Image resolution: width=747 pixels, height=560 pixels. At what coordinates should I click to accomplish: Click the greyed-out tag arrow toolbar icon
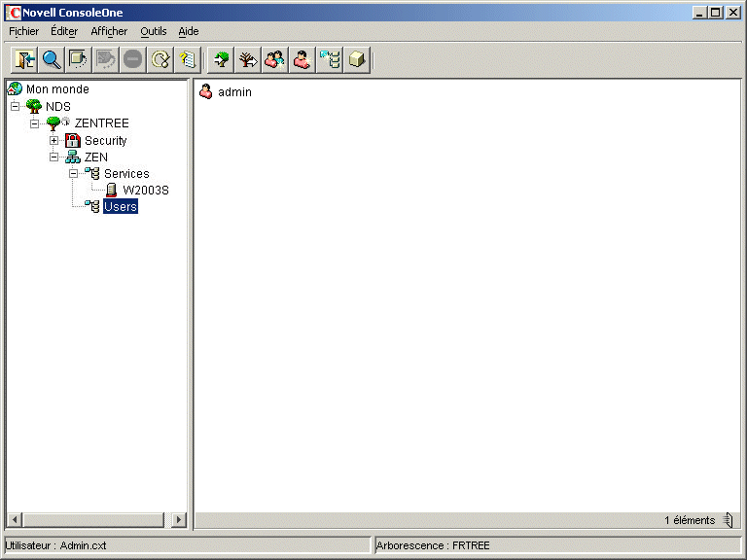tap(106, 60)
